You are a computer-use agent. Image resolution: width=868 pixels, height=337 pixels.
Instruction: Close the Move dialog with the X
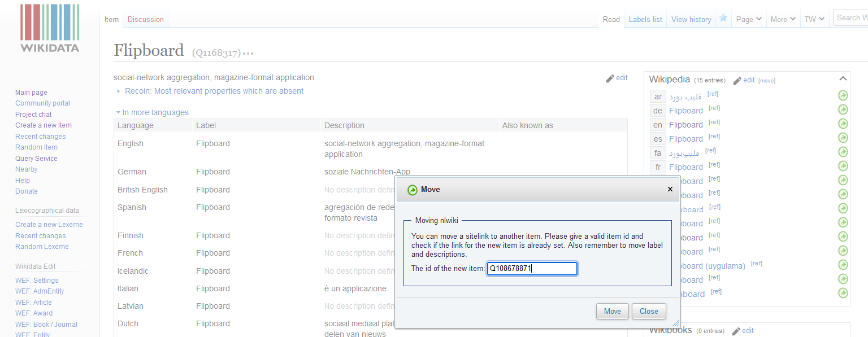670,189
